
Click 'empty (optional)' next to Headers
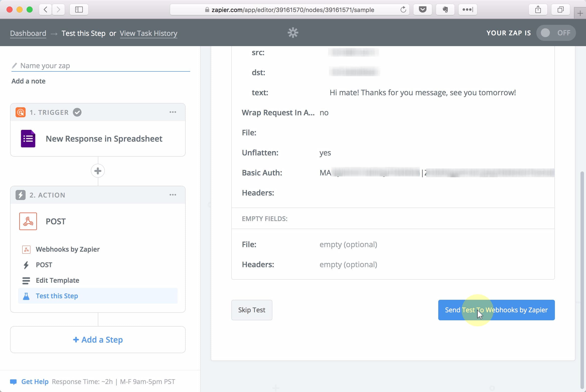(x=348, y=264)
